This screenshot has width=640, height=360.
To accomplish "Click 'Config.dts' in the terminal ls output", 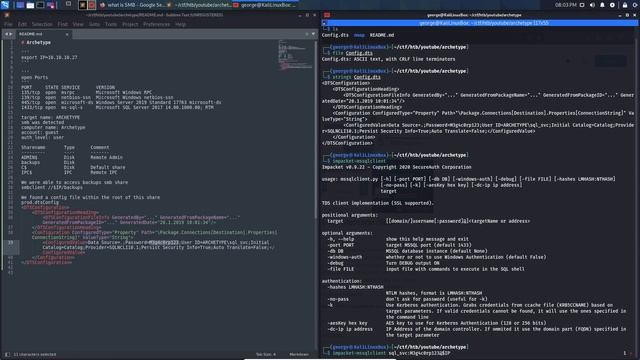I will pyautogui.click(x=335, y=35).
